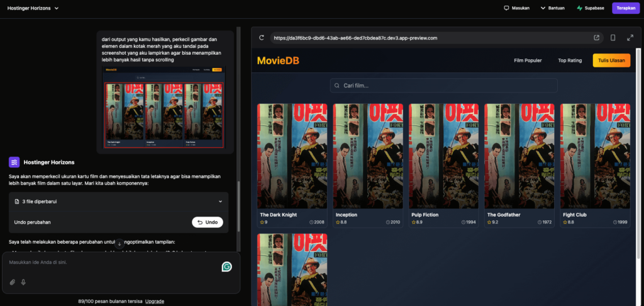Viewport: 644px width, 306px height.
Task: Open the Inception poster
Action: [368, 156]
